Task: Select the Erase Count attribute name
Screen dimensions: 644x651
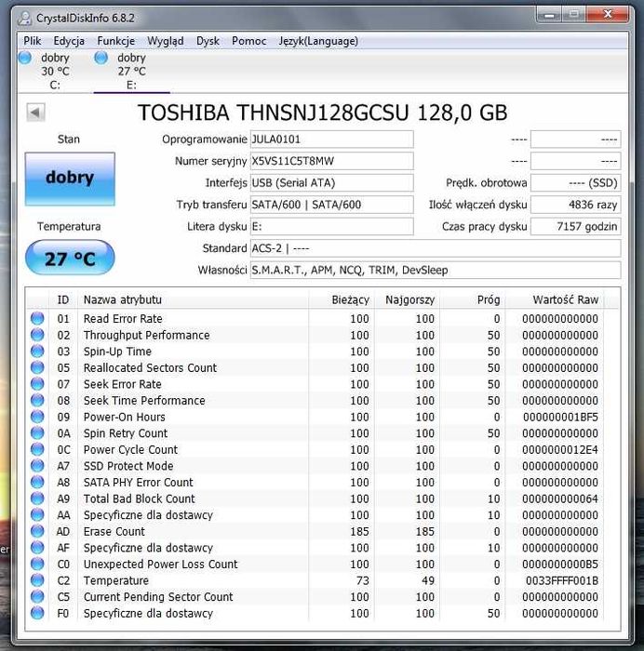Action: 114,531
